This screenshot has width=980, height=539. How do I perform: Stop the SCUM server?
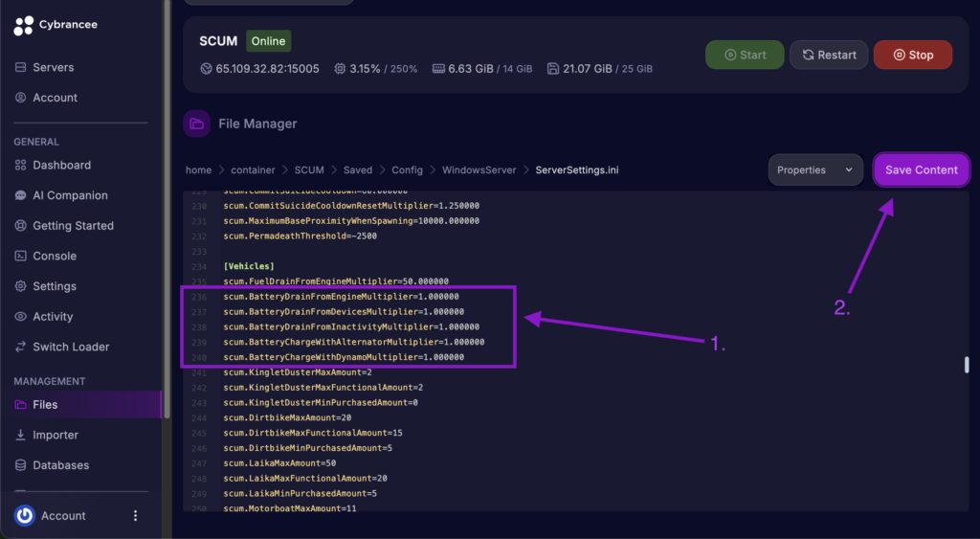(913, 55)
